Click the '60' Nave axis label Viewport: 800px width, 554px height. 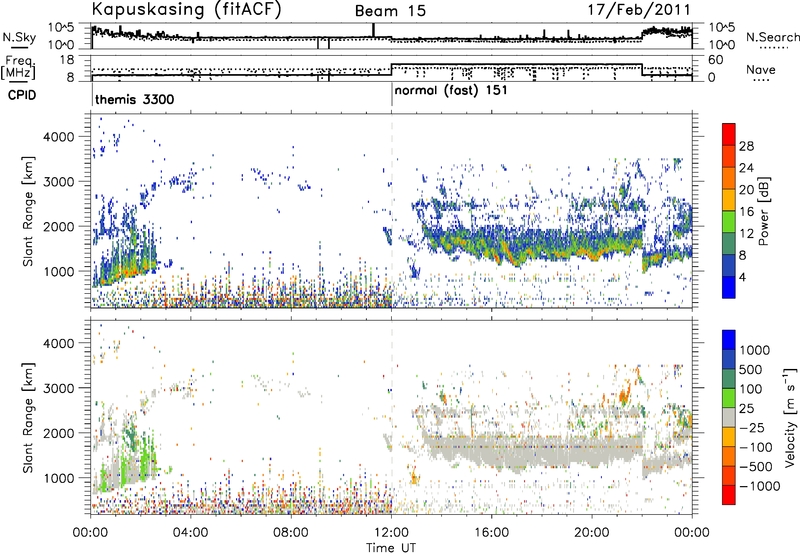point(716,60)
